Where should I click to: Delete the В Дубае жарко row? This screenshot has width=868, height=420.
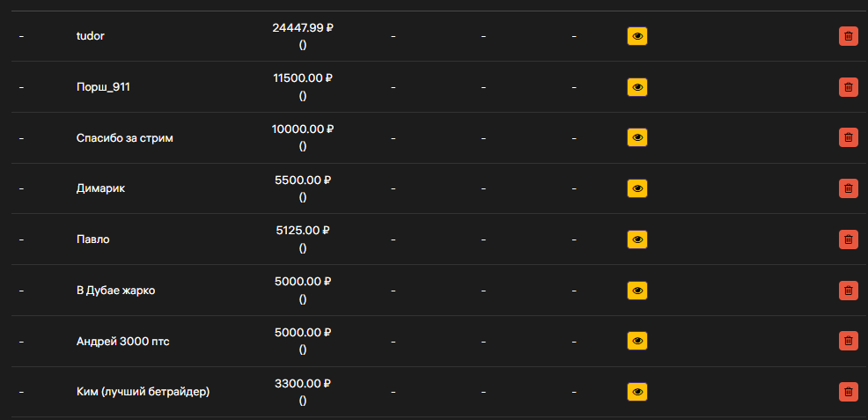[848, 291]
